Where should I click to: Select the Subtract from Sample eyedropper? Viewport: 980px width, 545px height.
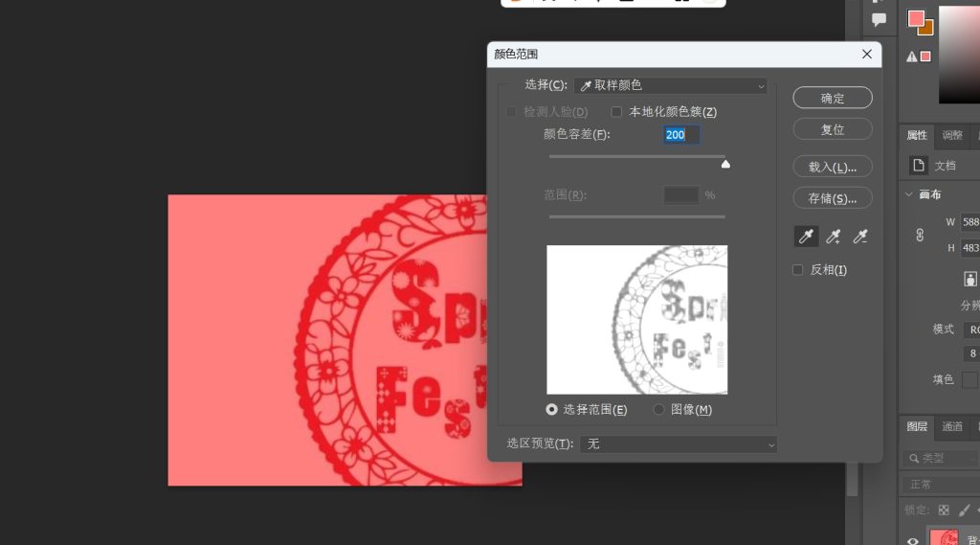point(860,237)
